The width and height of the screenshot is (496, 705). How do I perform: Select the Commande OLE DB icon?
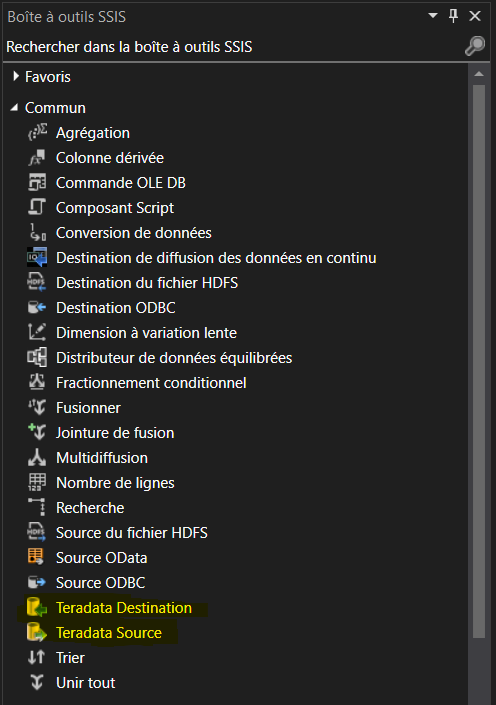pyautogui.click(x=37, y=183)
